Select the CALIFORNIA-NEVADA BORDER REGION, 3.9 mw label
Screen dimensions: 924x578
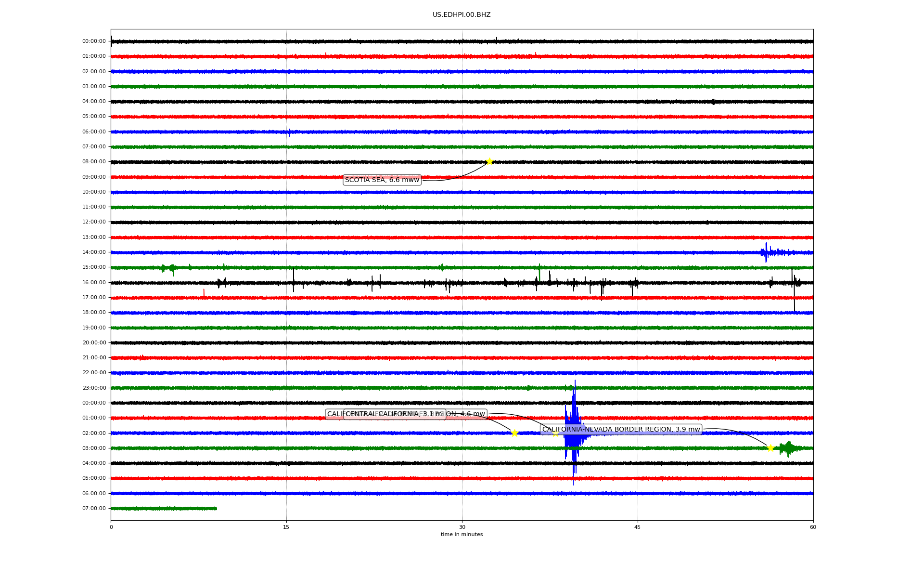[x=621, y=430]
